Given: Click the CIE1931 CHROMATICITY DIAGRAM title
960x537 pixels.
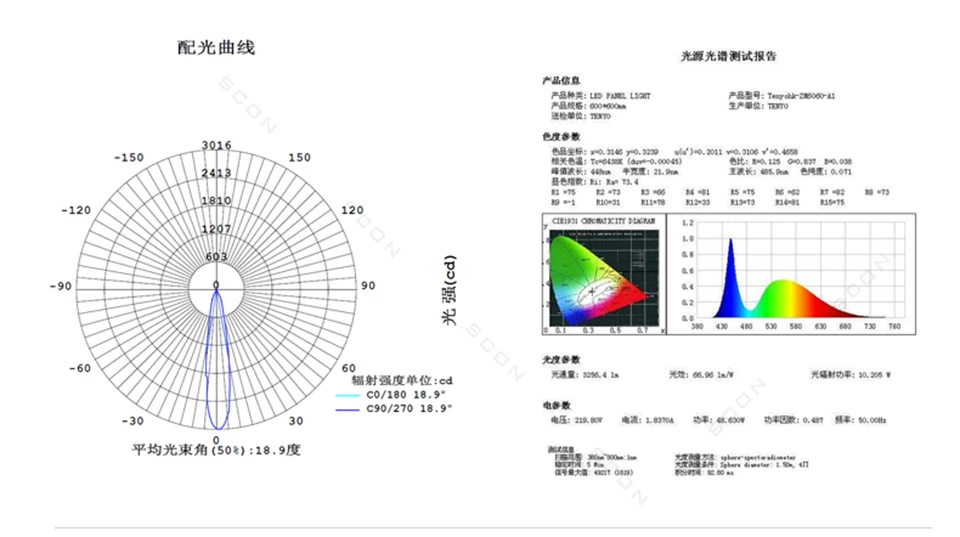Looking at the screenshot, I should (604, 221).
